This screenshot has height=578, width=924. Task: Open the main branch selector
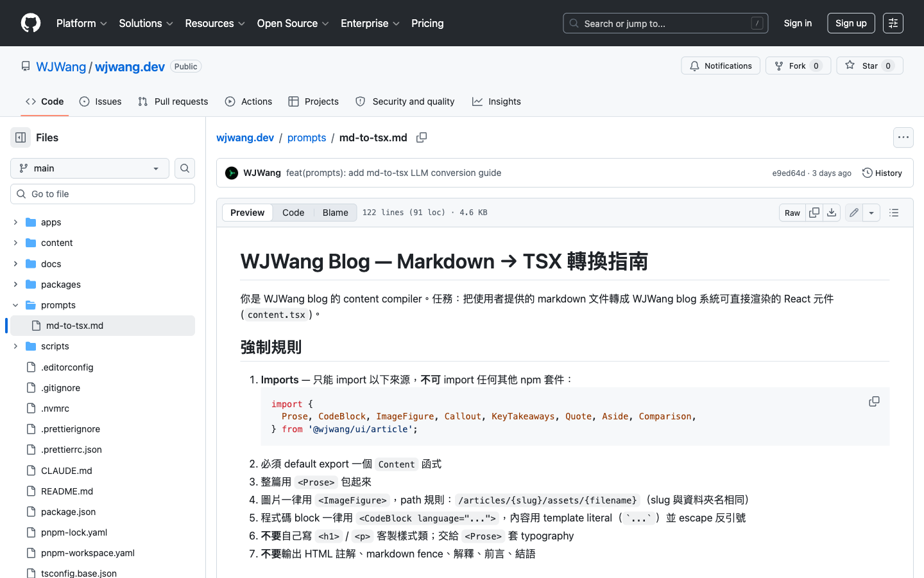coord(90,168)
